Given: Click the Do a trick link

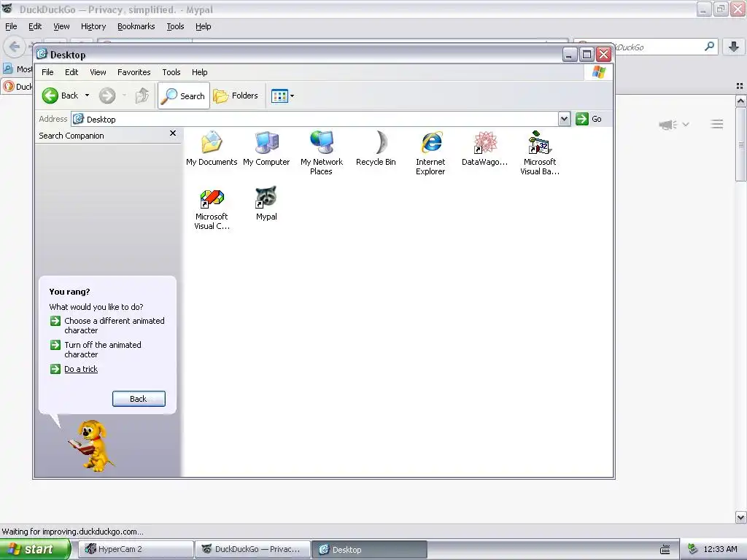Looking at the screenshot, I should point(81,369).
